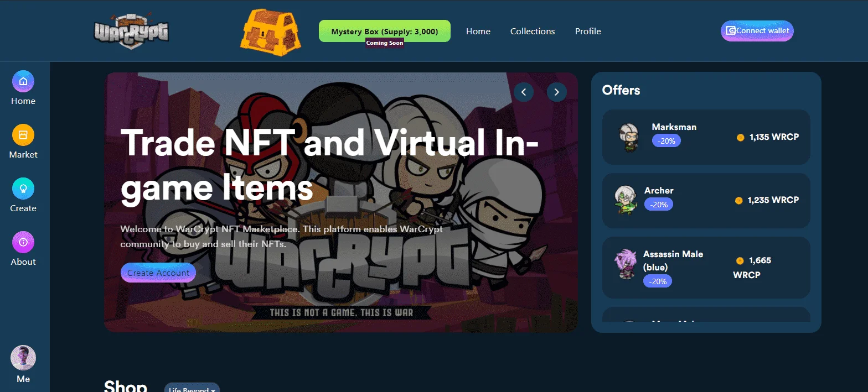This screenshot has width=868, height=392.
Task: Click the Connect wallet button
Action: point(757,31)
